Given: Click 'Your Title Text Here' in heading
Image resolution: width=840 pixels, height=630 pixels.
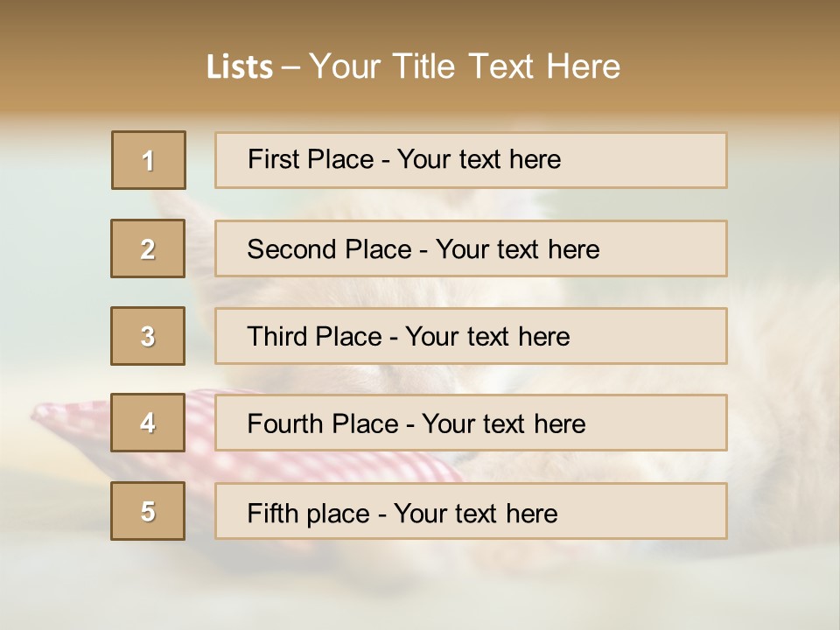Looking at the screenshot, I should click(465, 67).
